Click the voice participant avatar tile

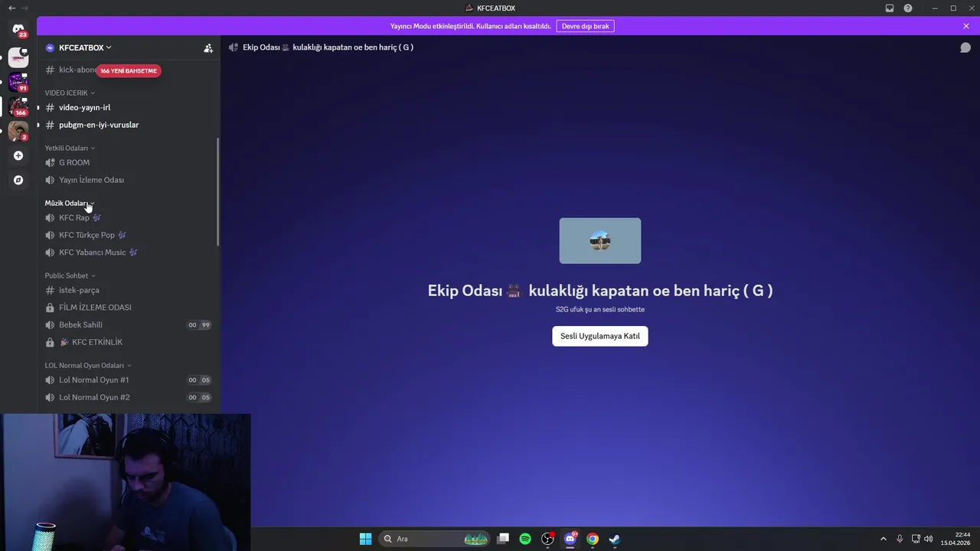click(x=600, y=241)
